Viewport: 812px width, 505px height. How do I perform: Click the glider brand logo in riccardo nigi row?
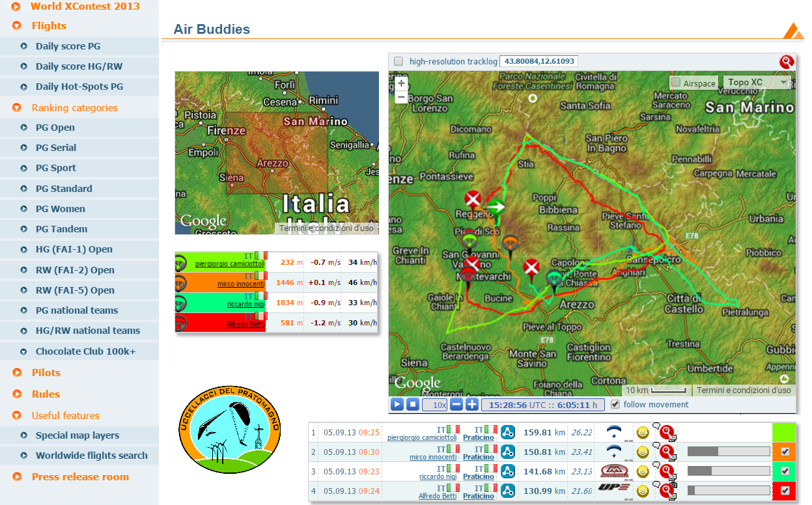pyautogui.click(x=613, y=470)
